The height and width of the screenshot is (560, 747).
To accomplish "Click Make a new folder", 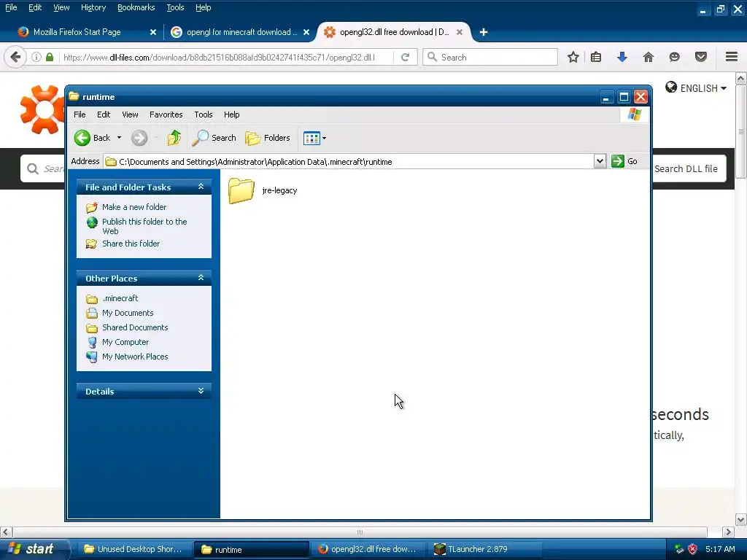I will click(x=134, y=207).
